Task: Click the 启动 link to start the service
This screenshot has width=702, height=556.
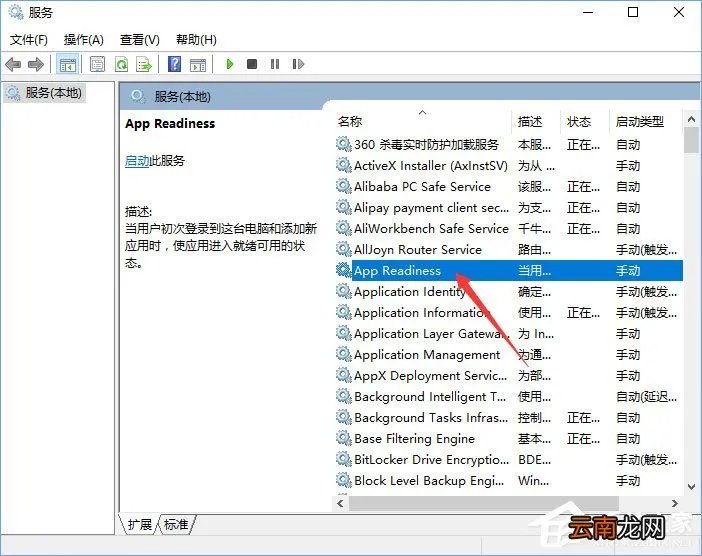Action: tap(137, 161)
